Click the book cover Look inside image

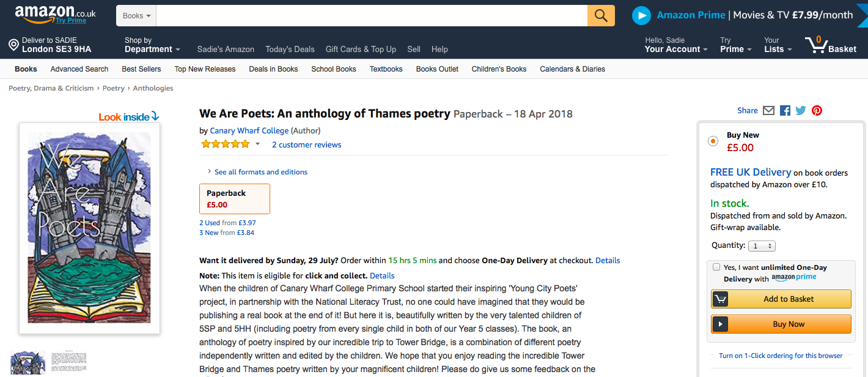pyautogui.click(x=89, y=228)
